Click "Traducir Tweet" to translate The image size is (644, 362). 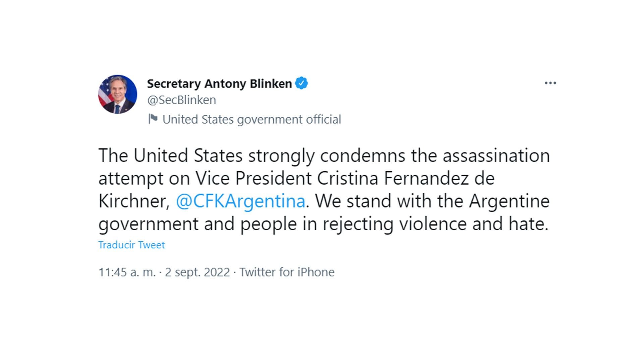click(131, 245)
